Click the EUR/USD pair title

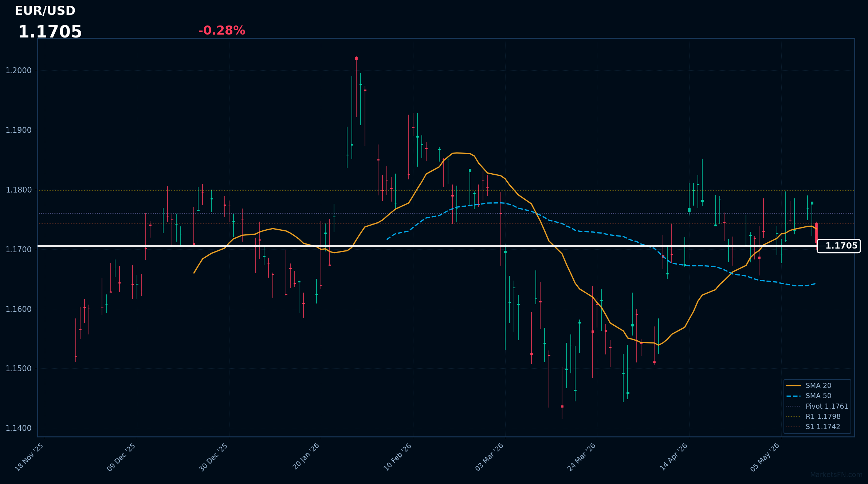pyautogui.click(x=45, y=11)
